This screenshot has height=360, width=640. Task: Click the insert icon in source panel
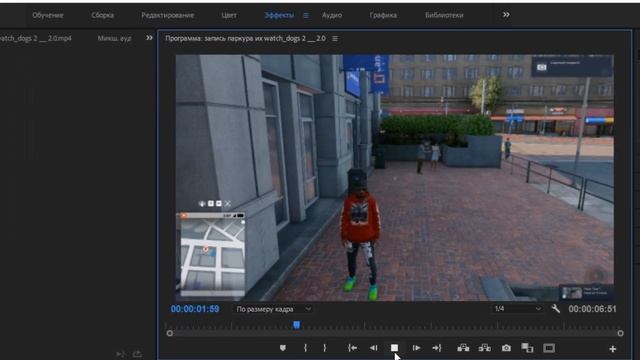click(120, 354)
